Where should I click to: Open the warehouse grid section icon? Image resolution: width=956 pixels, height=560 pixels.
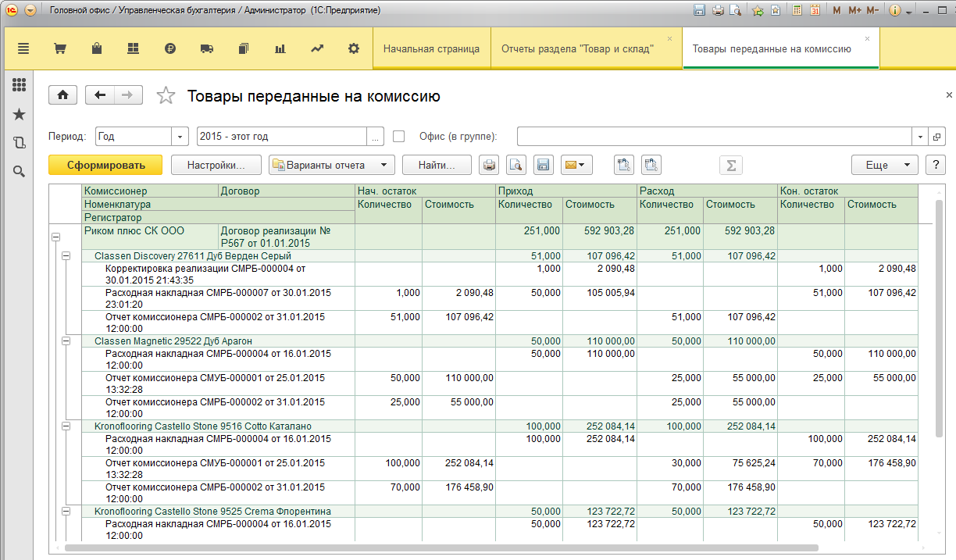click(133, 48)
